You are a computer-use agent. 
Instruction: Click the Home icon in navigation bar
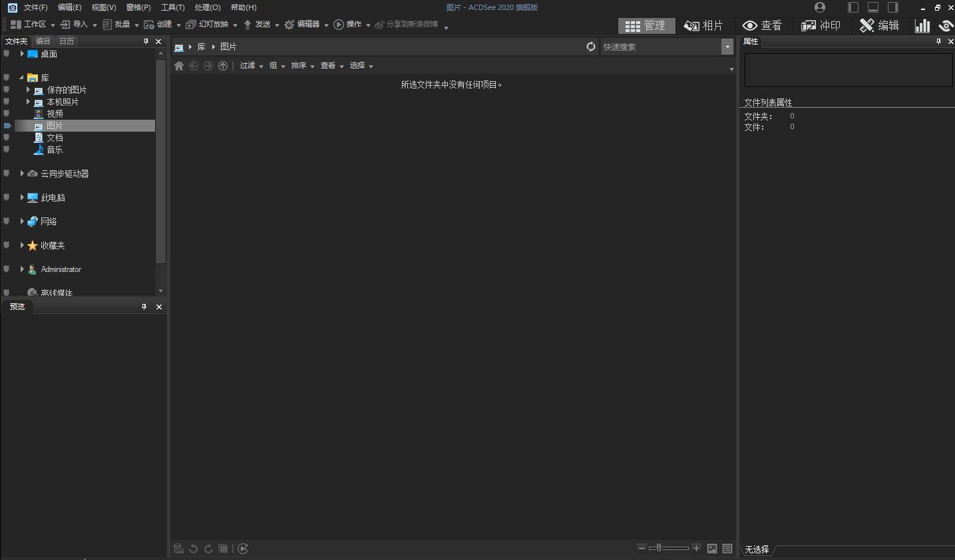(178, 66)
